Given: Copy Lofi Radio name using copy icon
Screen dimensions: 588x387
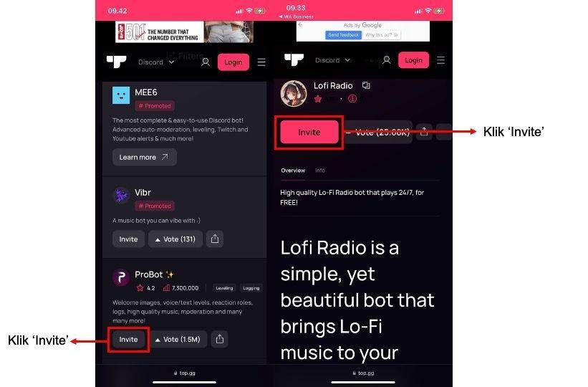Looking at the screenshot, I should (366, 85).
